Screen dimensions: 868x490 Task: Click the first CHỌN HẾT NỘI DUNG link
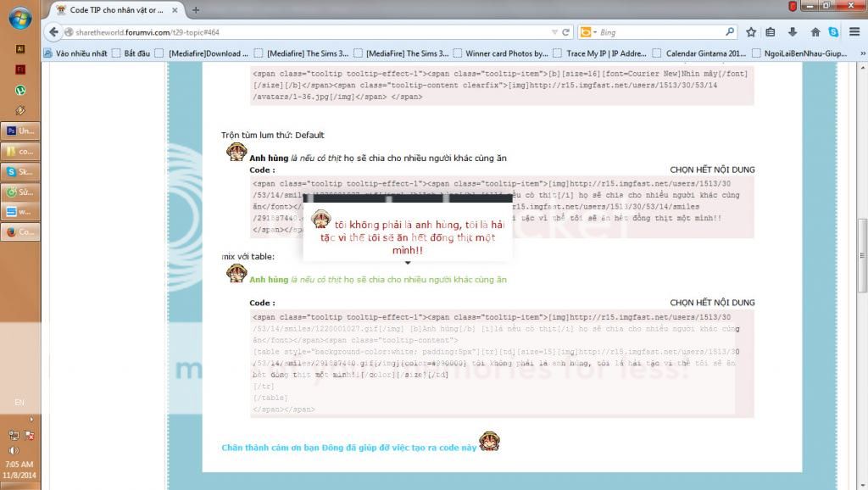point(712,170)
